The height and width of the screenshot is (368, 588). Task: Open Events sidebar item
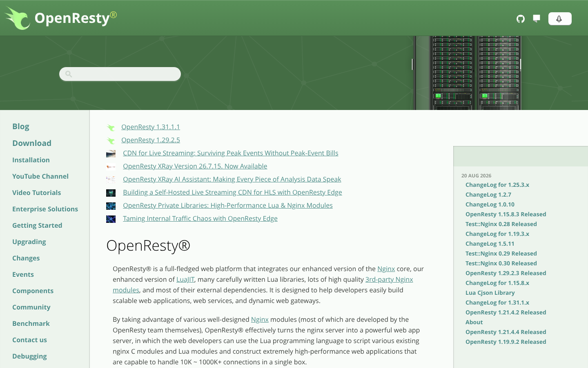[23, 274]
